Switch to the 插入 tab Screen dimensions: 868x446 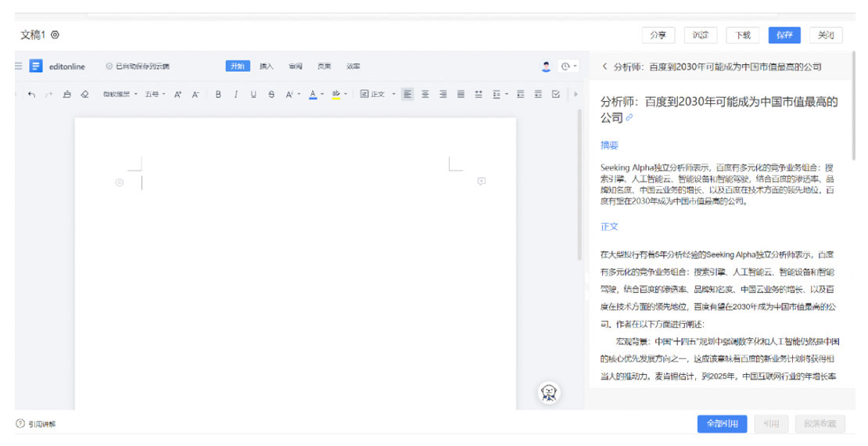click(x=267, y=67)
